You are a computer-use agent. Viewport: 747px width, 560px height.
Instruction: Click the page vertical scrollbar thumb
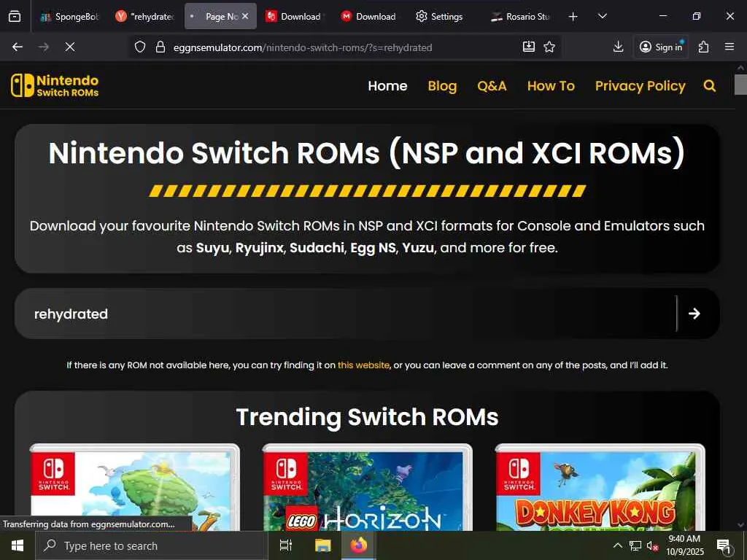coord(741,85)
